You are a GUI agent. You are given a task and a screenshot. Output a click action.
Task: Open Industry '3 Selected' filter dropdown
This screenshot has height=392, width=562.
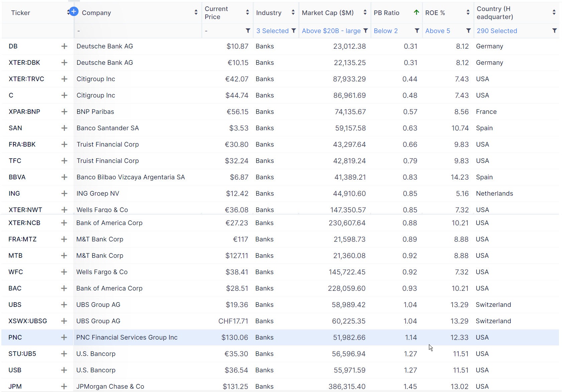[276, 31]
